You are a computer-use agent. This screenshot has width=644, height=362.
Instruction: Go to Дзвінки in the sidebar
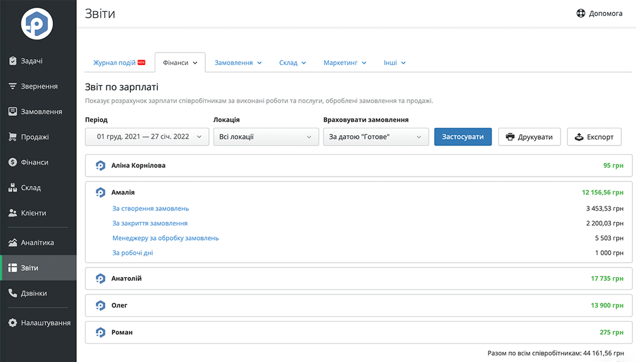tap(38, 293)
